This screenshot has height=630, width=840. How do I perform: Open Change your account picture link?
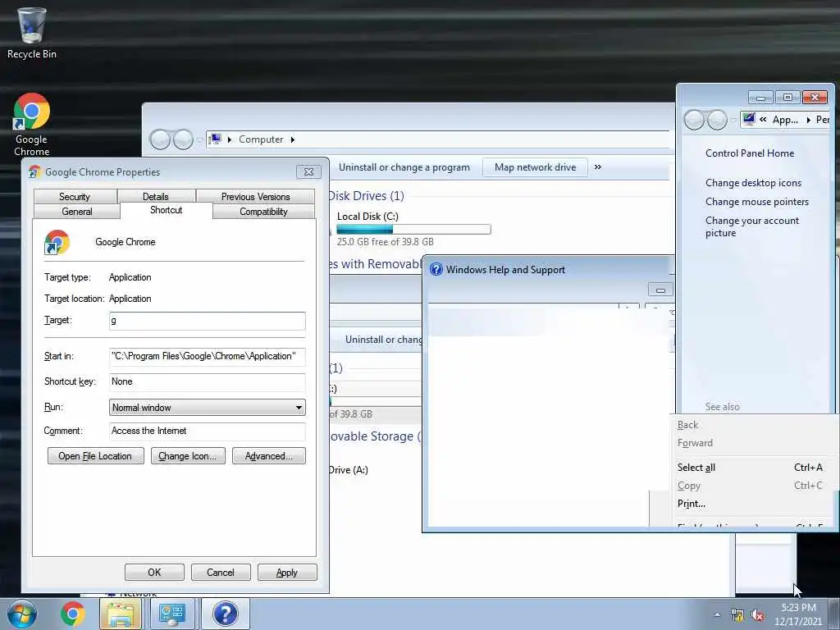751,226
